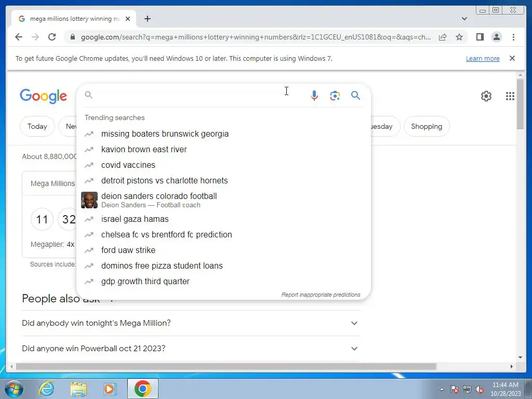Expand Did anyone win Powerball oct 21 2023

click(191, 349)
